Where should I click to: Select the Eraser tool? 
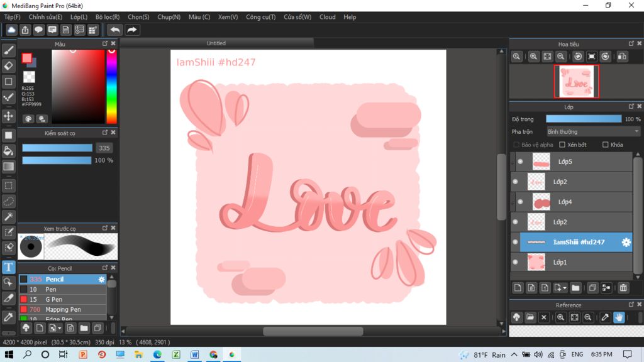(x=8, y=65)
